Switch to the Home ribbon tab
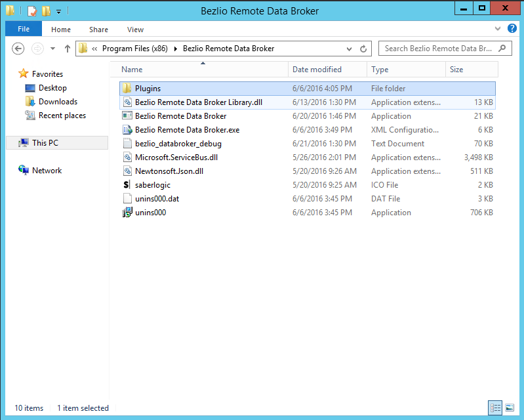 tap(61, 30)
